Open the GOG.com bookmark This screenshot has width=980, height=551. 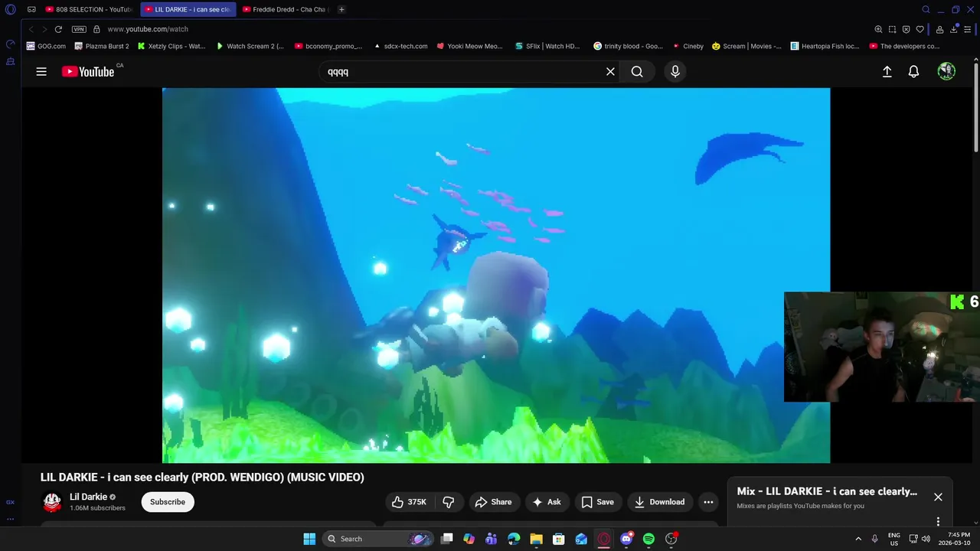point(46,46)
